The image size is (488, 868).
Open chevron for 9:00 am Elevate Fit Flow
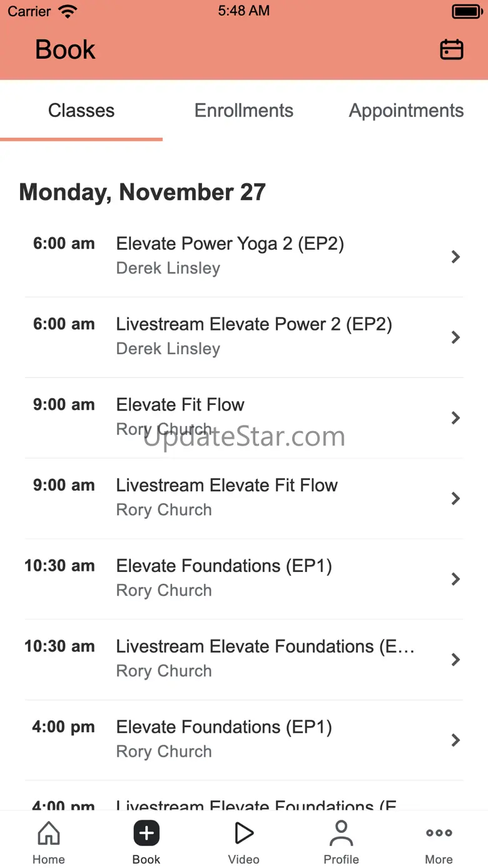pyautogui.click(x=455, y=417)
